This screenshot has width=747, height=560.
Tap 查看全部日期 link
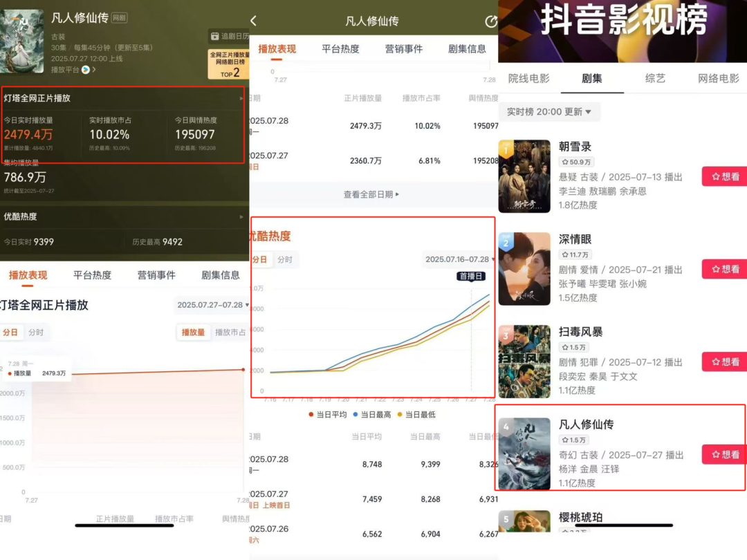(x=371, y=195)
